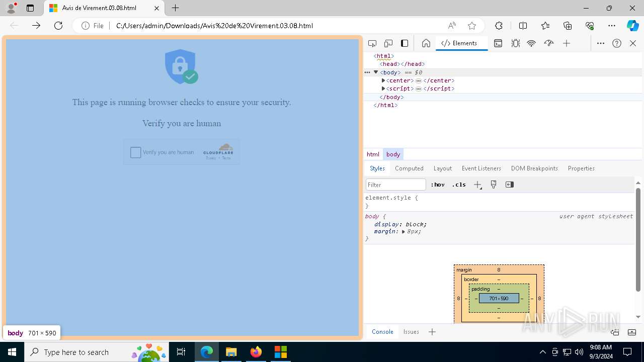Viewport: 644px width, 362px height.
Task: Open a new browser tab
Action: point(175,8)
